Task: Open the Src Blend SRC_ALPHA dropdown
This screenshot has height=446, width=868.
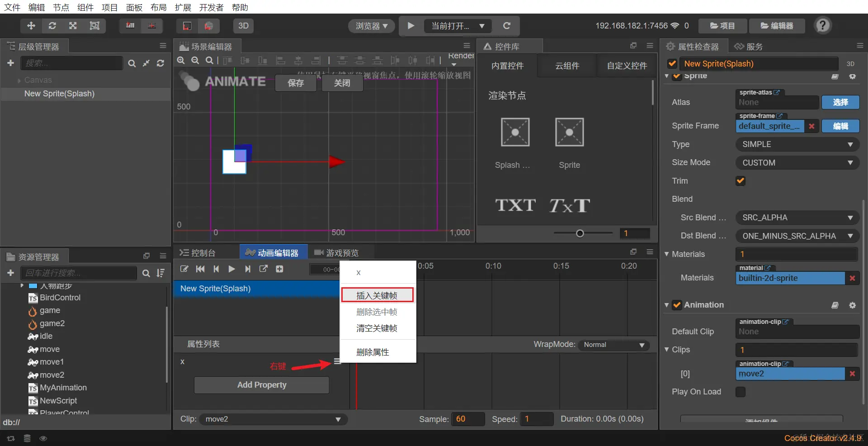Action: (797, 218)
